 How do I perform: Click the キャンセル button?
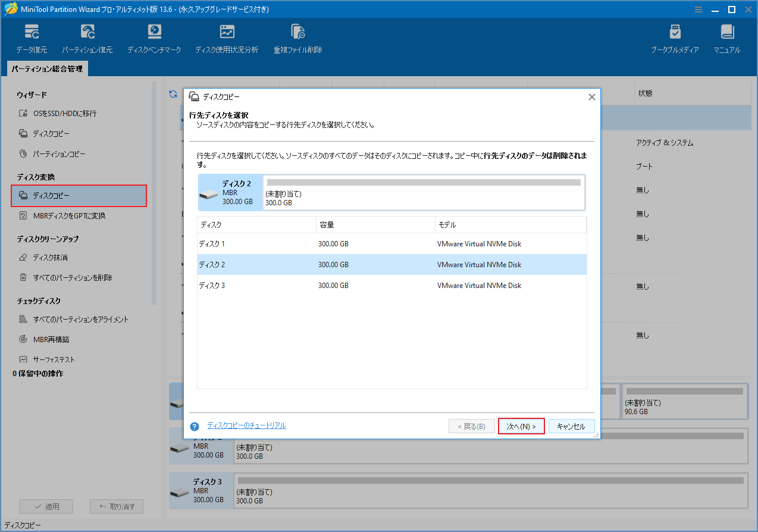pyautogui.click(x=571, y=425)
